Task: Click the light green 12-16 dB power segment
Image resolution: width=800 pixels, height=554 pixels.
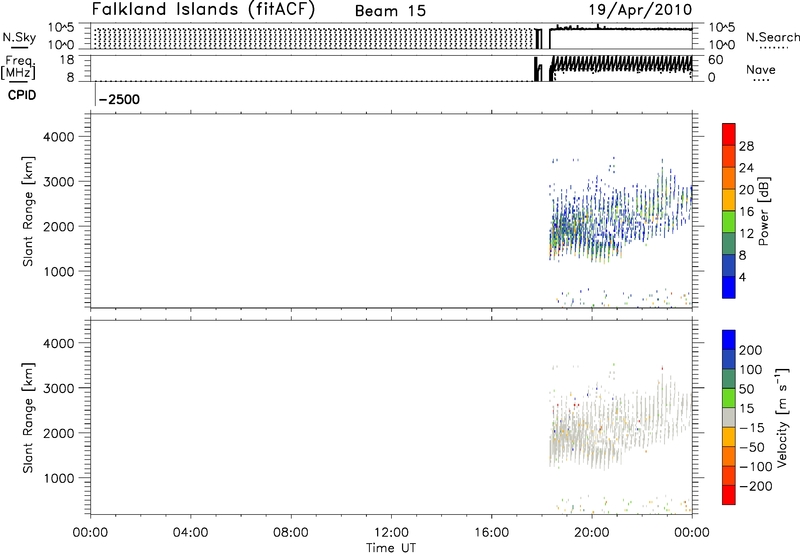Action: coord(729,221)
